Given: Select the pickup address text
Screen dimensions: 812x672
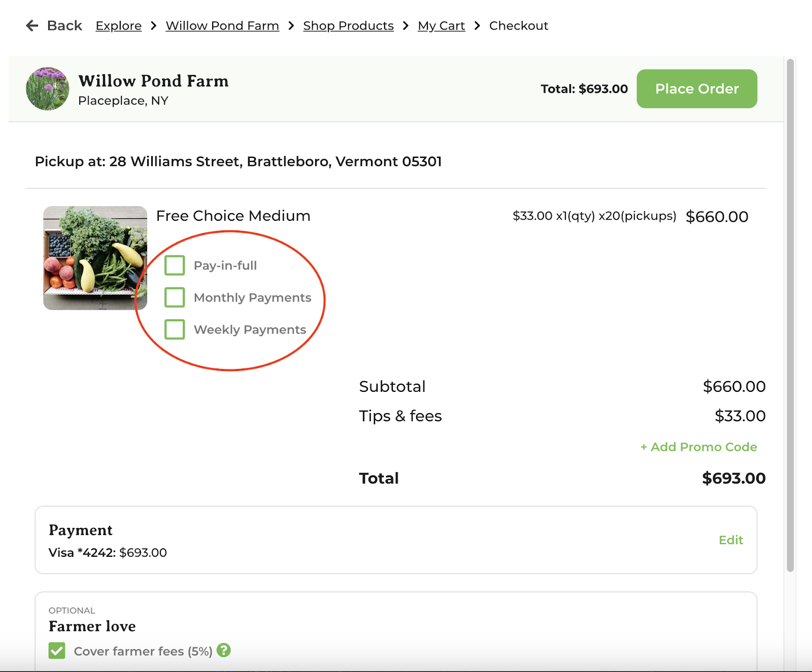Looking at the screenshot, I should [239, 161].
